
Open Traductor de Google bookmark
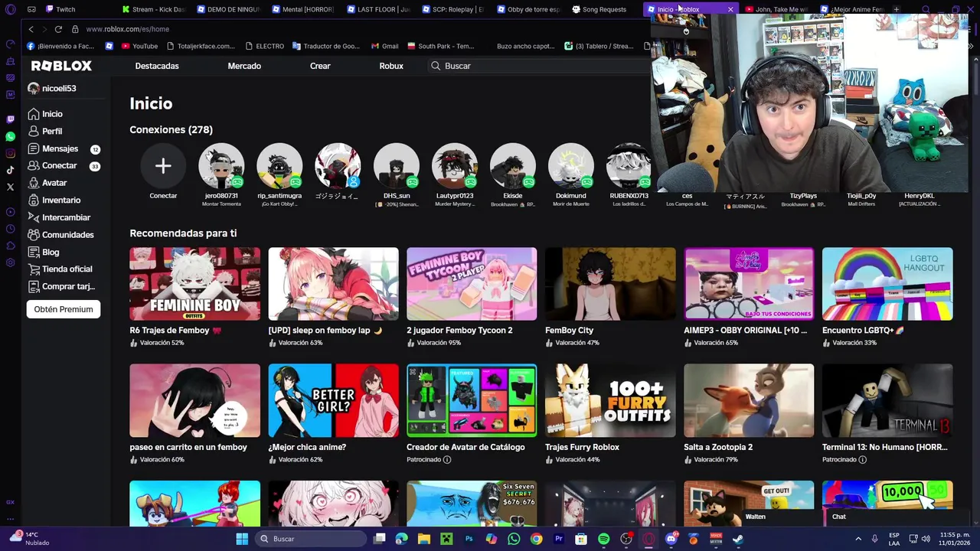tap(325, 46)
